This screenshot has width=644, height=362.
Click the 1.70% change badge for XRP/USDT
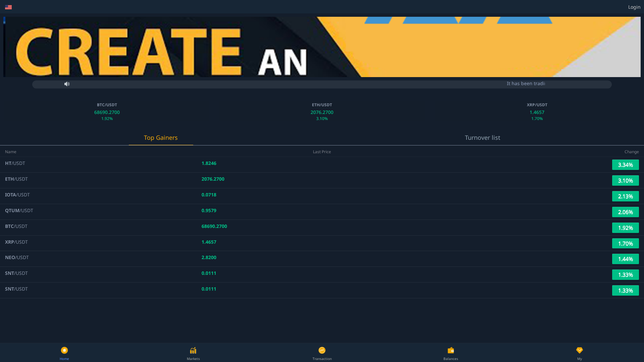(625, 243)
